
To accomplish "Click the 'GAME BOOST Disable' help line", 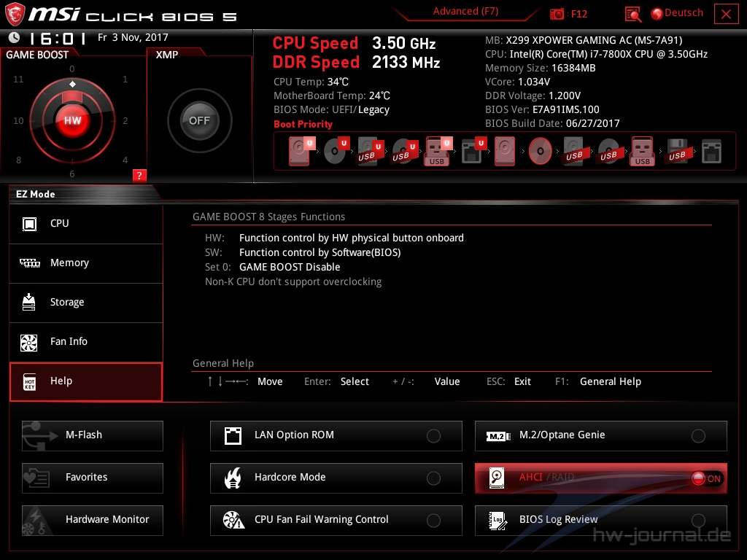I will coord(290,267).
